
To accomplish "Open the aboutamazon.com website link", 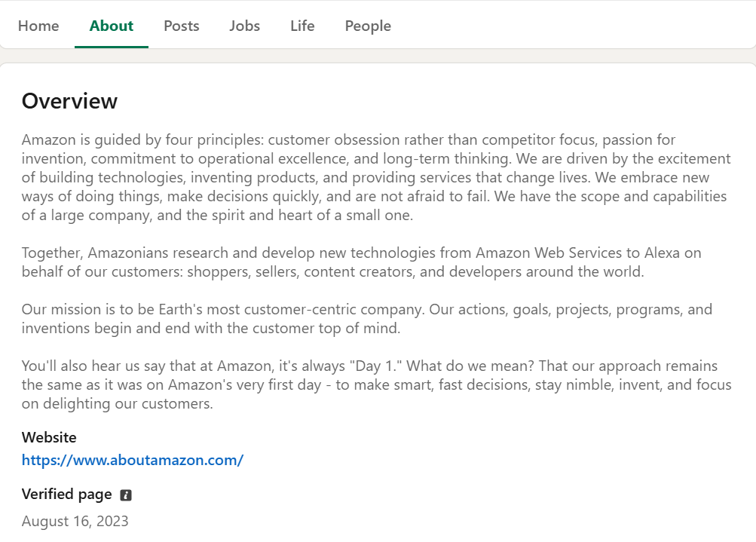I will (133, 460).
